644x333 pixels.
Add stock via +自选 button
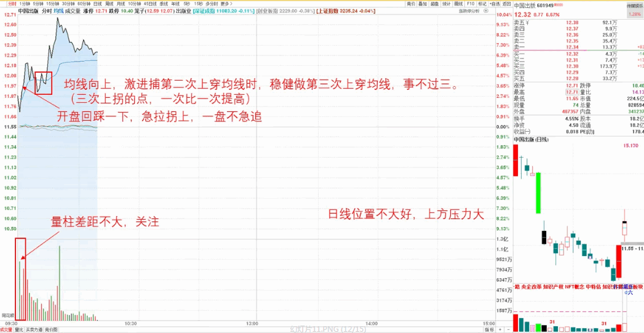coord(494,4)
